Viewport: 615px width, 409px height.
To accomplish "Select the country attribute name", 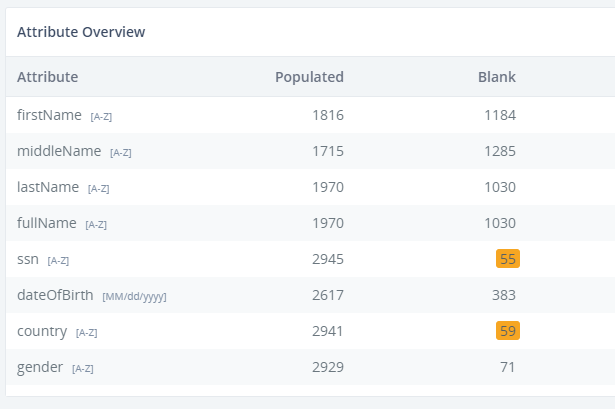I will pyautogui.click(x=42, y=332).
